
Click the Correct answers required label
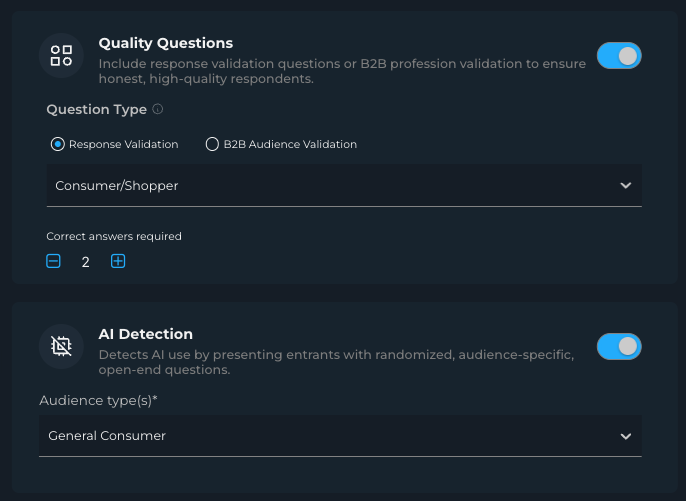click(x=114, y=237)
